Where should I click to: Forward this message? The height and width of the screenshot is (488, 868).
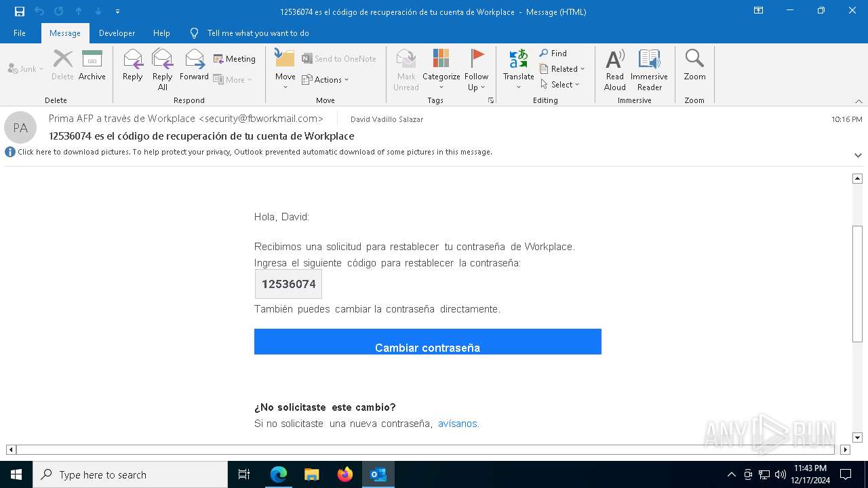click(x=194, y=66)
